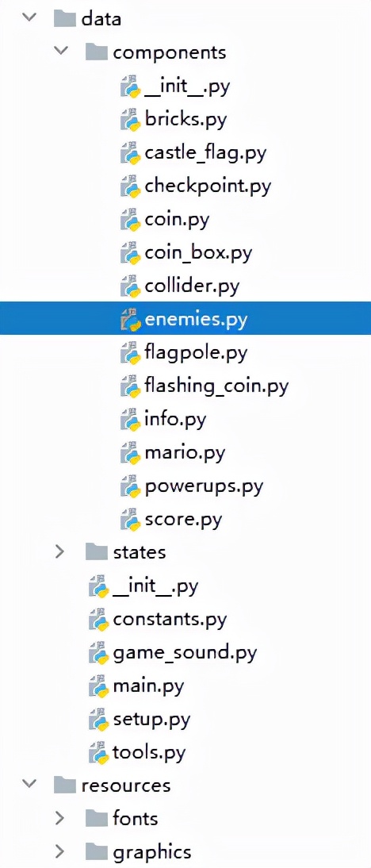The height and width of the screenshot is (868, 371).
Task: Select collider.py file name
Action: coord(191,286)
